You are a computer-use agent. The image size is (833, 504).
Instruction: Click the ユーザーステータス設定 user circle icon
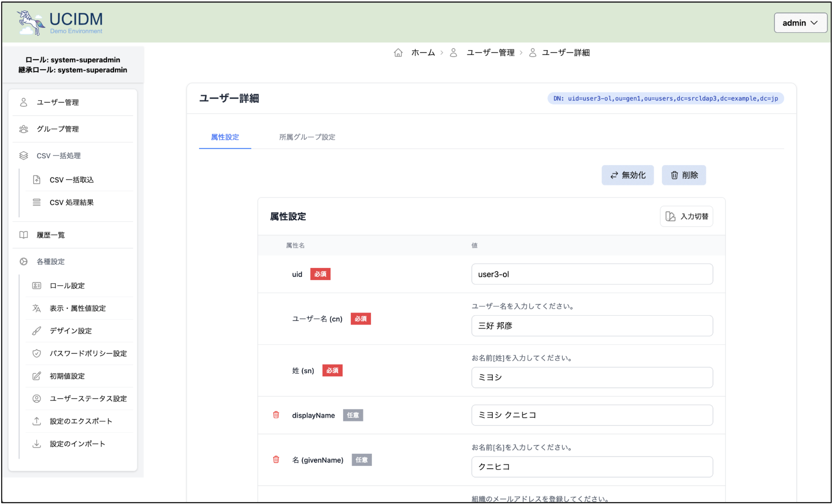(37, 399)
